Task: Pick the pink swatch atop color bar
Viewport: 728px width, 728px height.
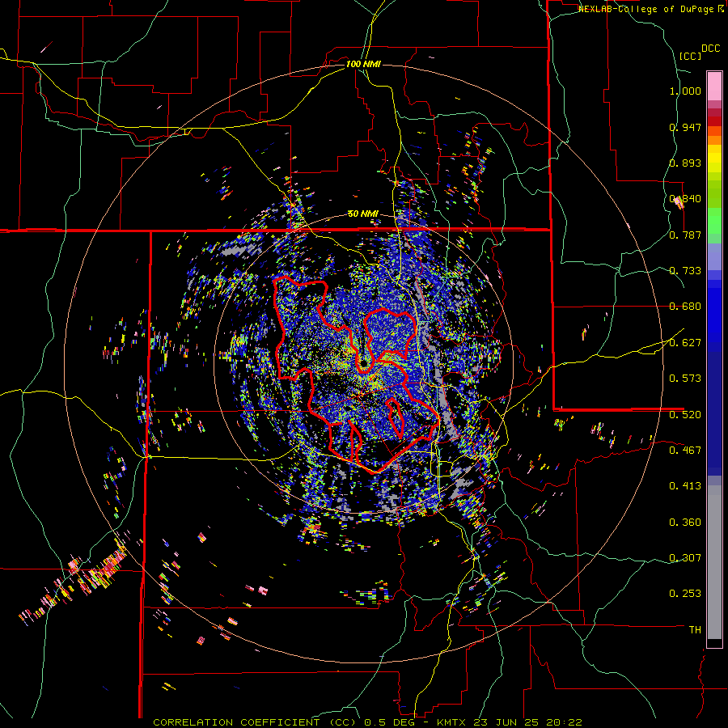Action: (714, 86)
